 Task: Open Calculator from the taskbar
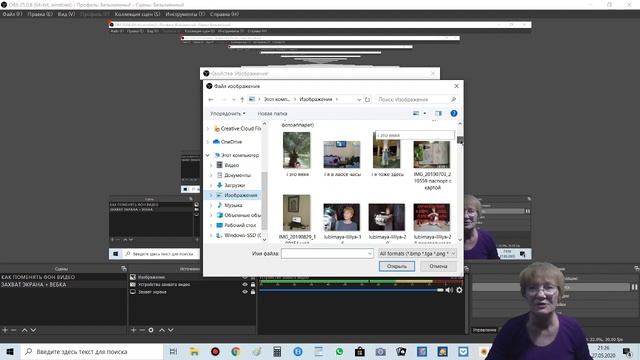(277, 351)
